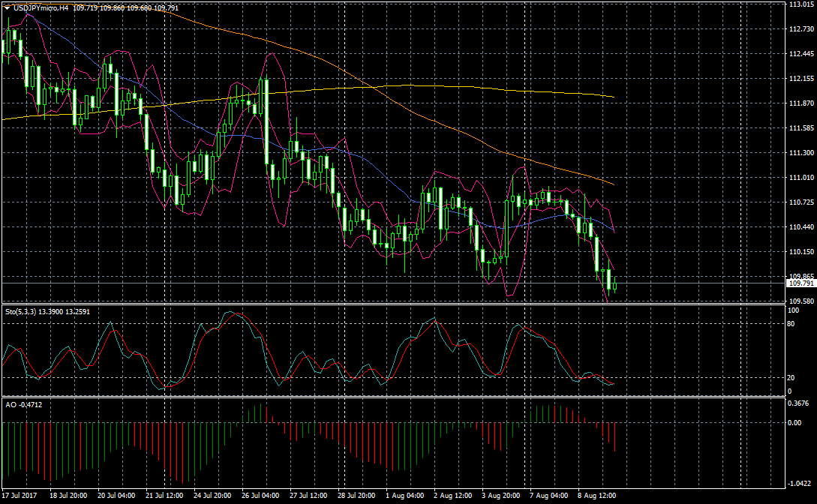Select the 1 Aug 04:00 time label
The width and height of the screenshot is (817, 504).
point(404,496)
